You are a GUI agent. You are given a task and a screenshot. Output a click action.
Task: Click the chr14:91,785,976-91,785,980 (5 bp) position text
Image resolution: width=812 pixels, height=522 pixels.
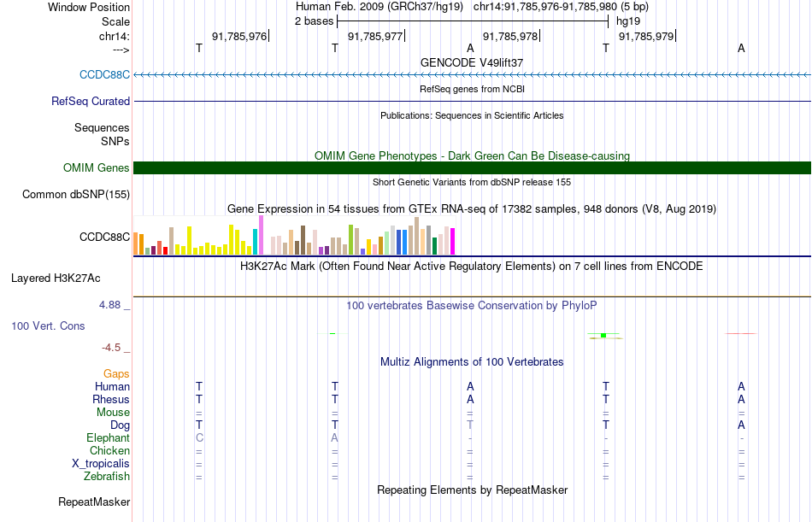561,7
